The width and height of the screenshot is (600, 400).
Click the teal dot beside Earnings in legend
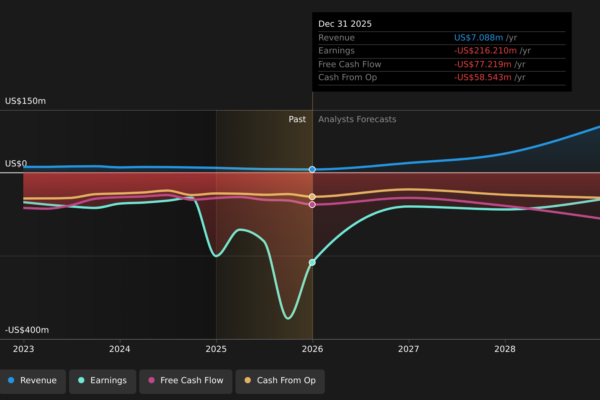pyautogui.click(x=81, y=381)
